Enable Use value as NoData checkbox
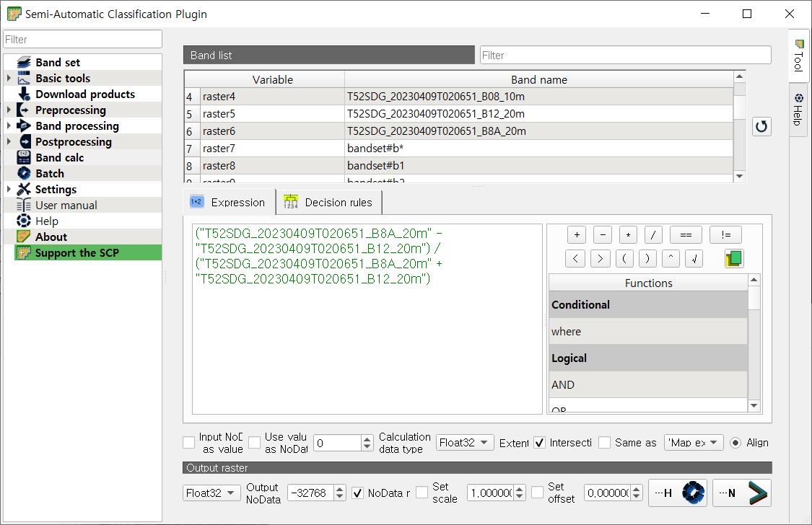The height and width of the screenshot is (525, 812). point(254,443)
